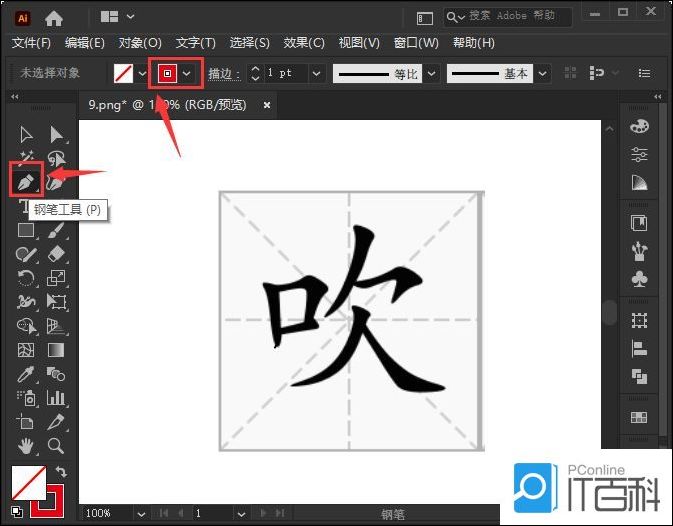Swap fill and stroke colors arrow

click(60, 471)
